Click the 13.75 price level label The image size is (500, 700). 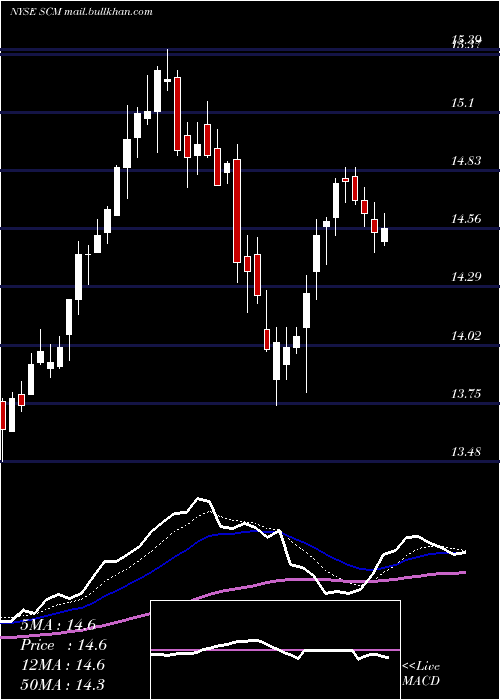(x=466, y=394)
